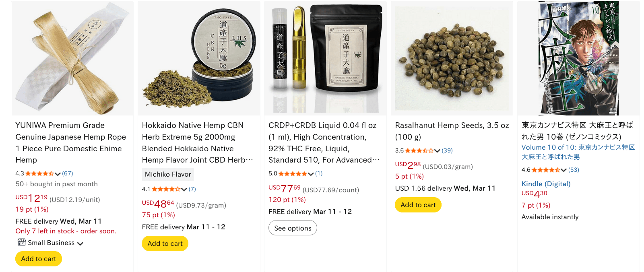
Task: Expand rating chevron next to 4.6 stars
Action: pyautogui.click(x=563, y=170)
